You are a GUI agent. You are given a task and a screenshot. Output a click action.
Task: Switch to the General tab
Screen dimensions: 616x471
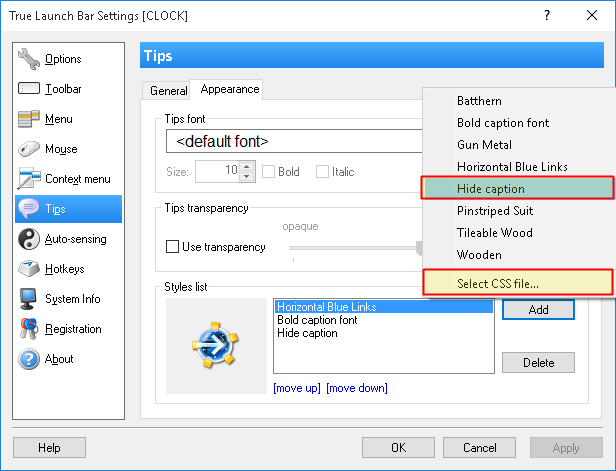coord(168,90)
